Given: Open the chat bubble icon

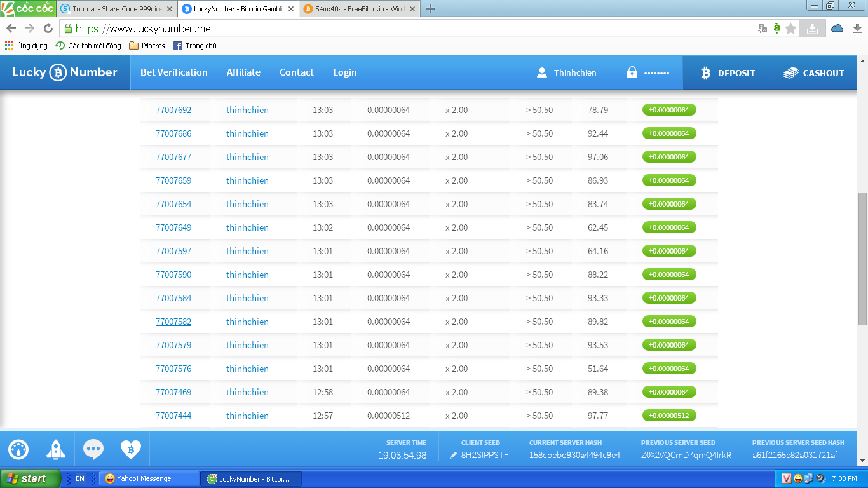Looking at the screenshot, I should point(93,450).
